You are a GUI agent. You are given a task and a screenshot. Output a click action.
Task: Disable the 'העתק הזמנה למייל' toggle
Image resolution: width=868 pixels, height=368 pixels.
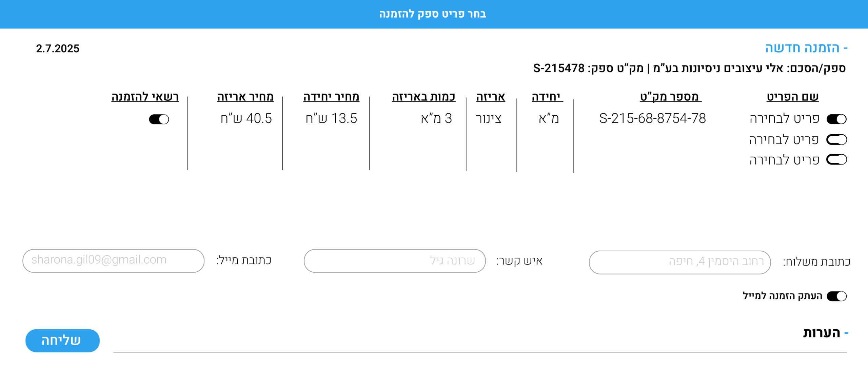click(x=836, y=296)
